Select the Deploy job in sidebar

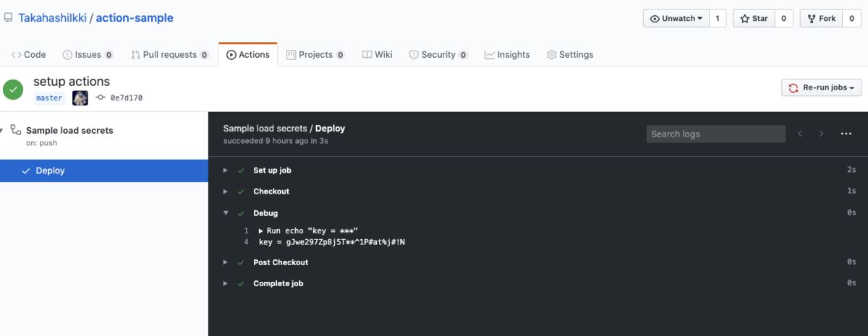pyautogui.click(x=104, y=171)
